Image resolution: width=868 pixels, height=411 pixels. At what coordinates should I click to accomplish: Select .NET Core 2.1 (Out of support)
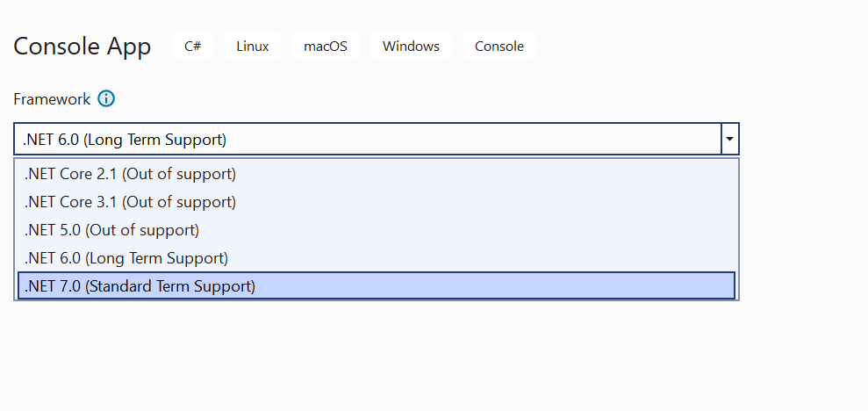(x=377, y=174)
